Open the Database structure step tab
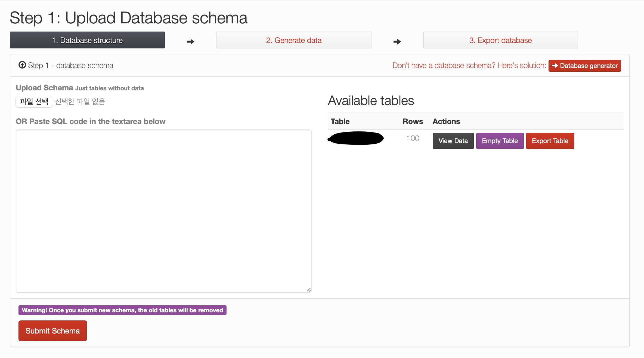644x358 pixels. click(87, 40)
